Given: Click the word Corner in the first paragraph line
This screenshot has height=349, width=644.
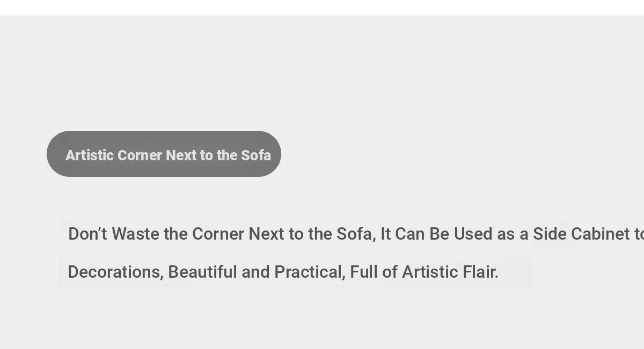Looking at the screenshot, I should pos(218,234).
